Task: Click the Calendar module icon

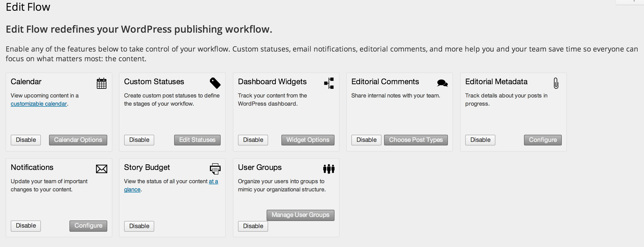Action: coord(101,83)
